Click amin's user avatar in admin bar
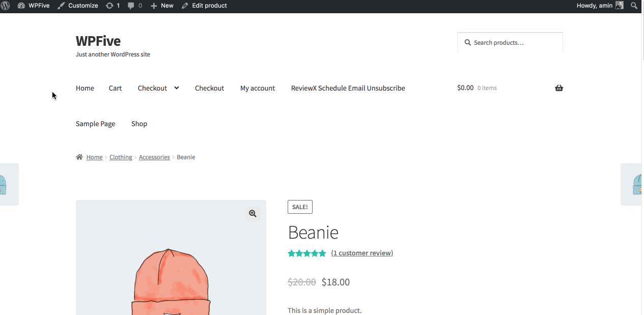 click(x=619, y=6)
